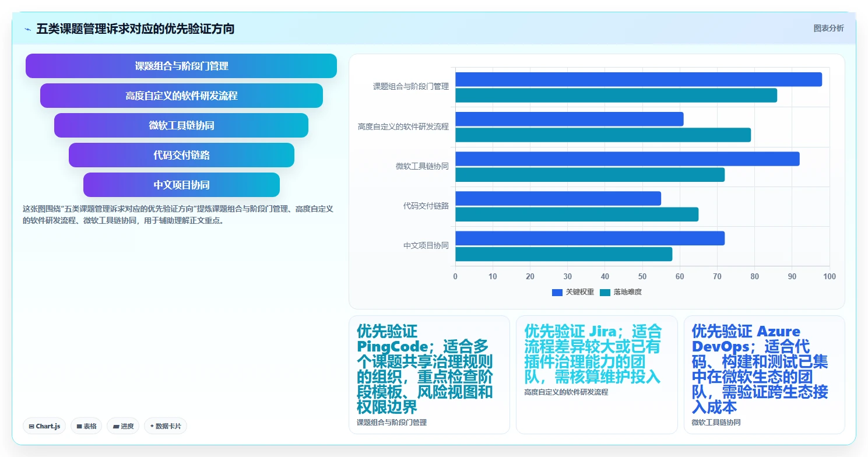Click 关键权重 bar for 代码交付链路
The width and height of the screenshot is (868, 457).
(558, 198)
